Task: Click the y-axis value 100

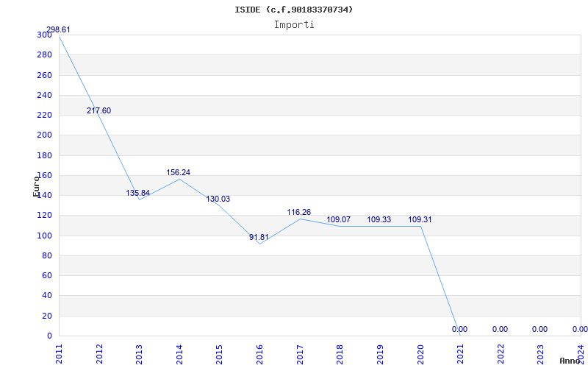Action: pos(44,236)
